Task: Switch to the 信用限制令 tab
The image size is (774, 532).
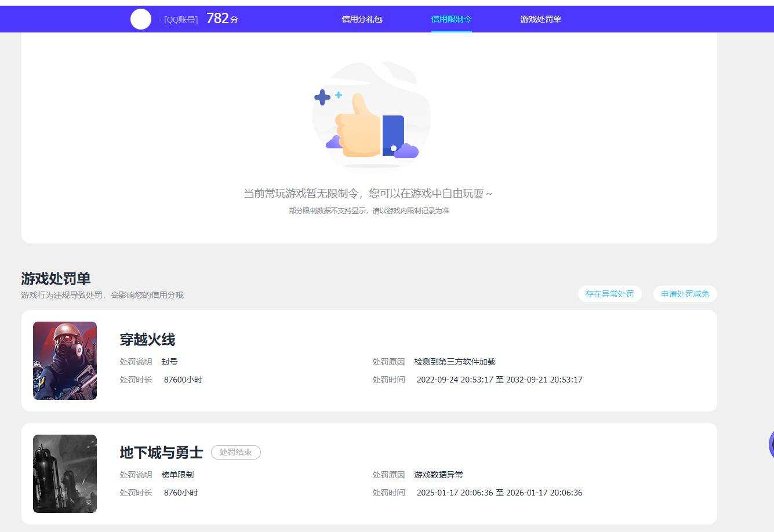Action: coord(451,19)
